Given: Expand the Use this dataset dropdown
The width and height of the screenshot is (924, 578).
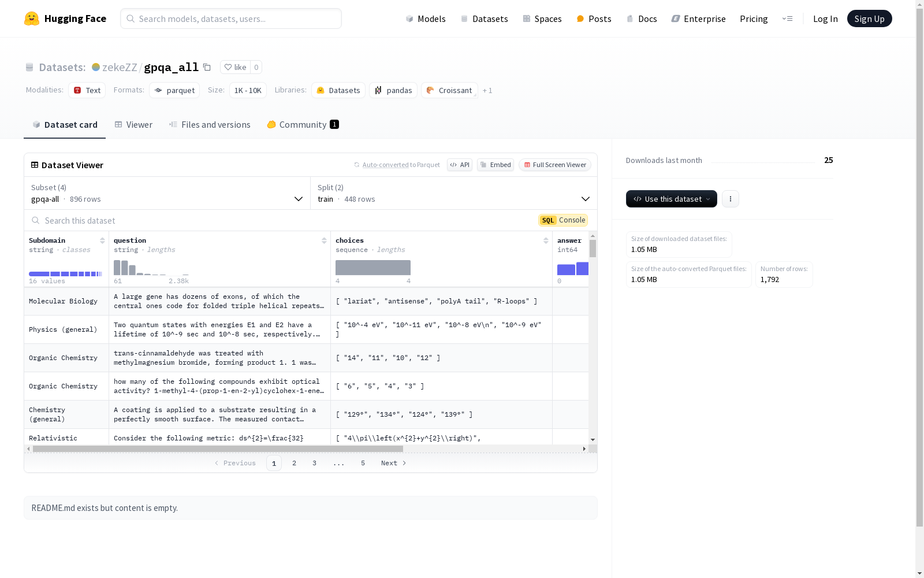Looking at the screenshot, I should [x=672, y=199].
